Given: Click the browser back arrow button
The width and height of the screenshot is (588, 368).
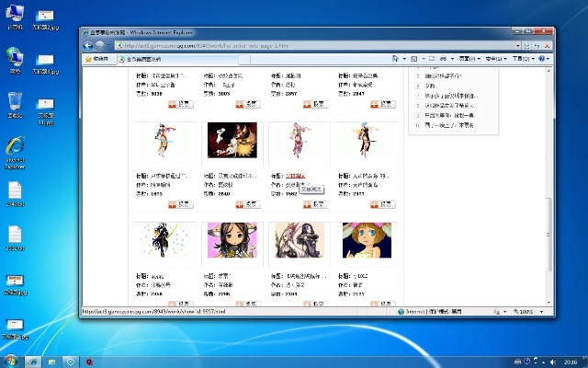Looking at the screenshot, I should pyautogui.click(x=88, y=45).
